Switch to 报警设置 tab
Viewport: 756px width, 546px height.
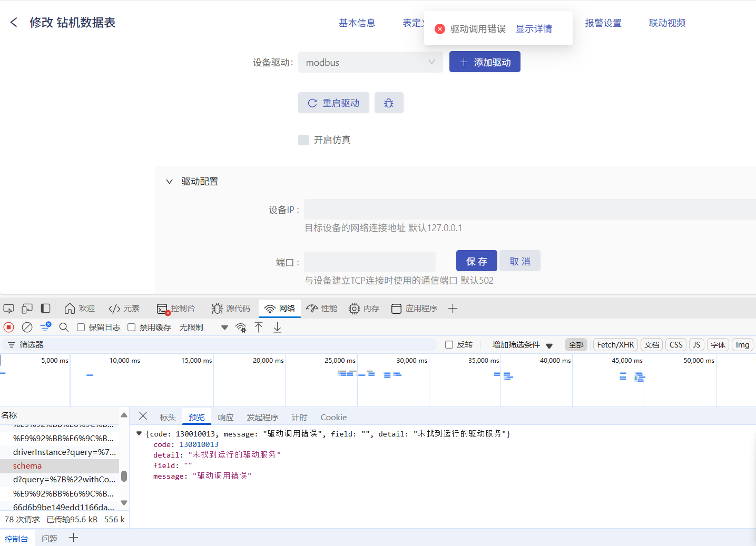coord(603,23)
